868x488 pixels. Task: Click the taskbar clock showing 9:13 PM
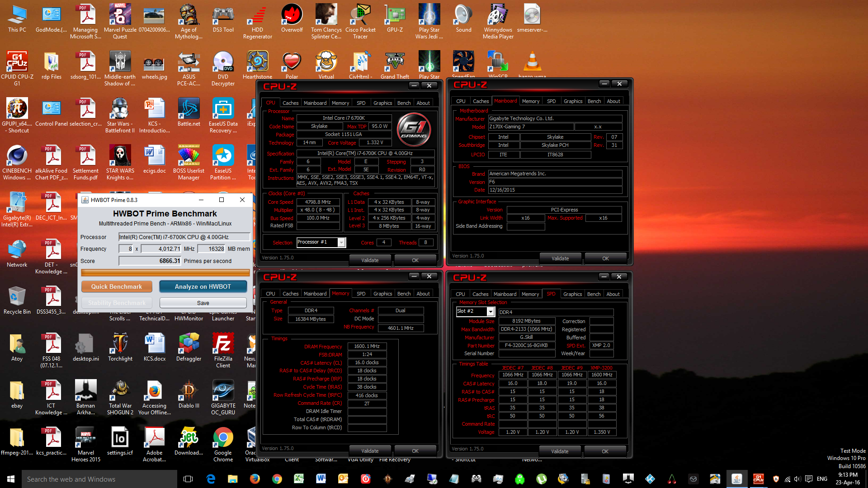(848, 479)
